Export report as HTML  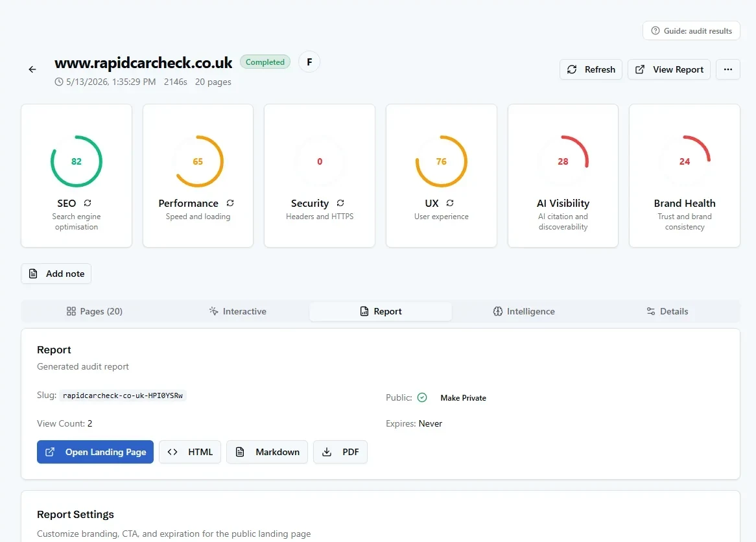click(190, 452)
